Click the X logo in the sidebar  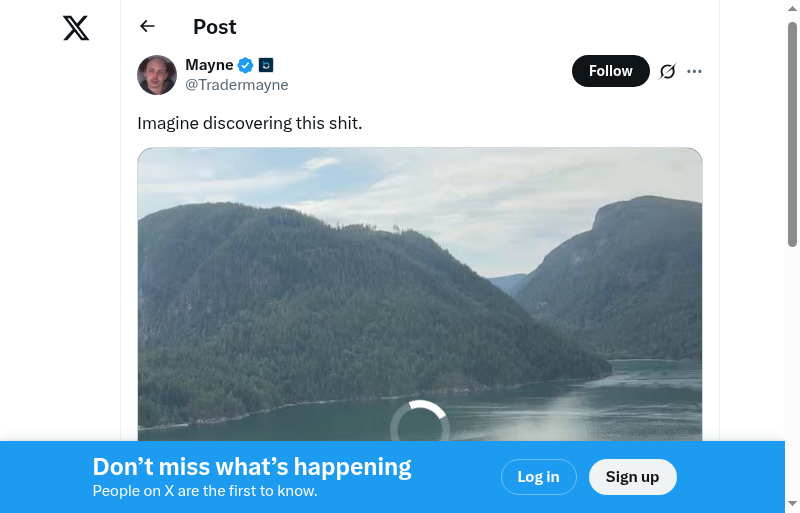click(x=76, y=28)
